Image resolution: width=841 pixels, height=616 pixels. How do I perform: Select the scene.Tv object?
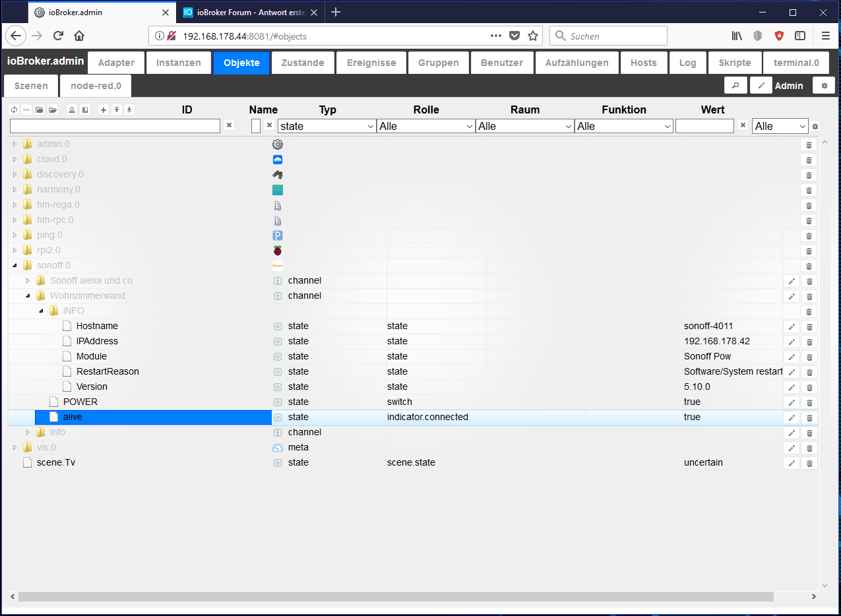coord(55,462)
